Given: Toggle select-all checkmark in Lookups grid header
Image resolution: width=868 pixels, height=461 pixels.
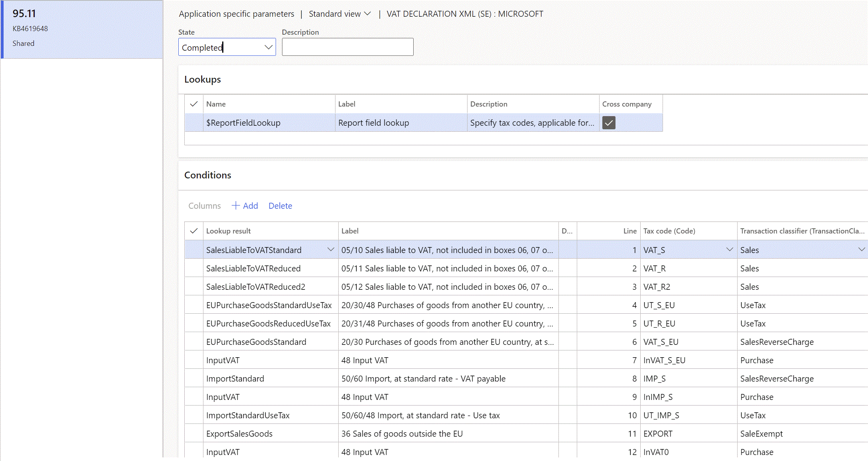Looking at the screenshot, I should point(194,104).
